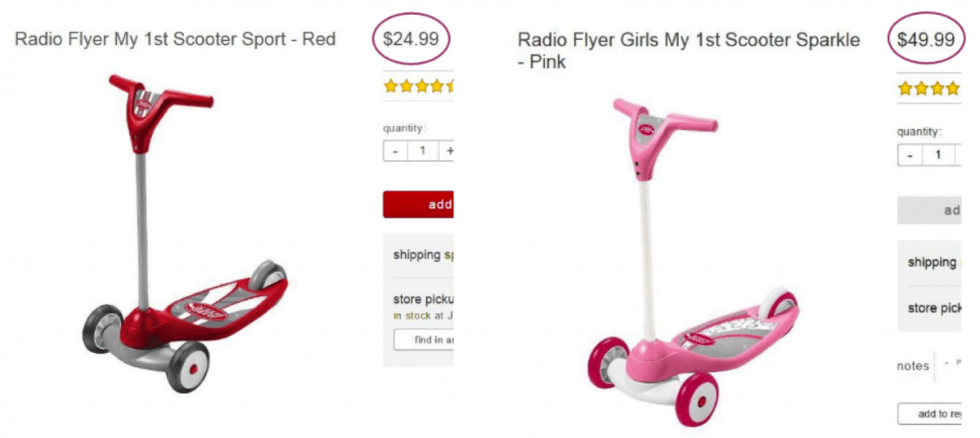Click the in stock availability text
Image resolution: width=980 pixels, height=438 pixels.
tap(411, 315)
